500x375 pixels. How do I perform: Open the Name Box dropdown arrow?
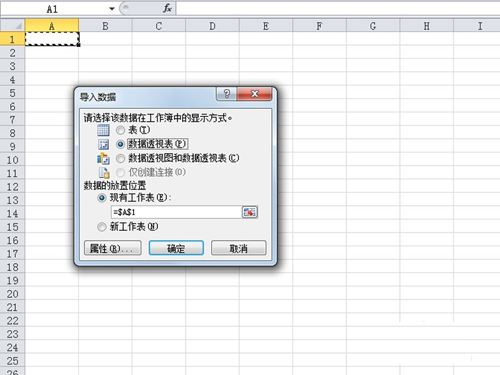pyautogui.click(x=112, y=9)
